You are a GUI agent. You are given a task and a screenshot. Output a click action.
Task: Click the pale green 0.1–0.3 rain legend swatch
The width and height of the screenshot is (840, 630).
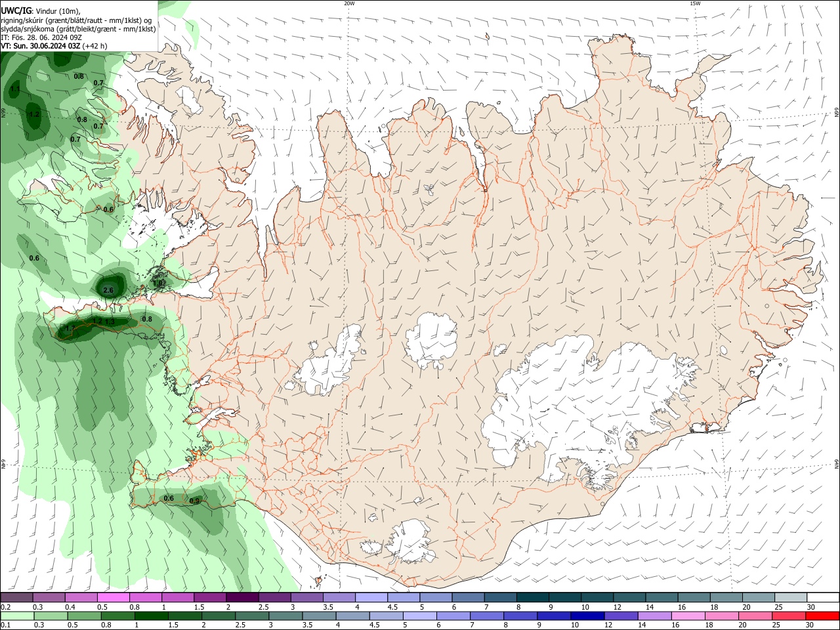[x=17, y=616]
